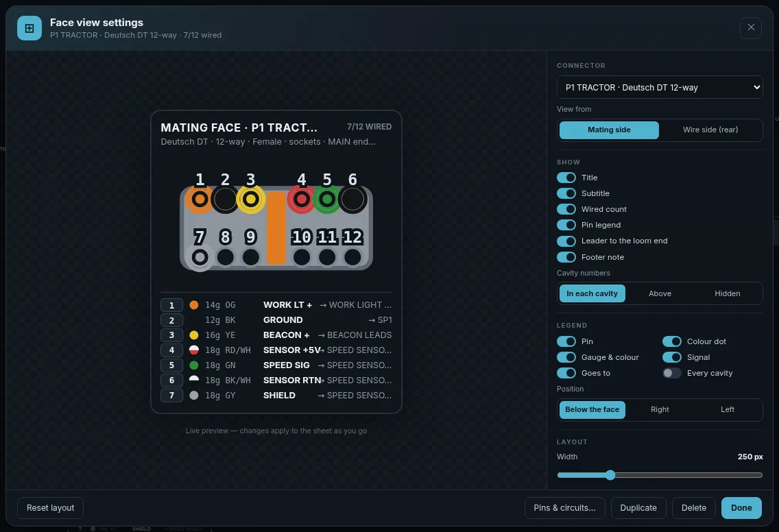This screenshot has height=532, width=779.
Task: Toggle the Footer note switch
Action: [566, 257]
